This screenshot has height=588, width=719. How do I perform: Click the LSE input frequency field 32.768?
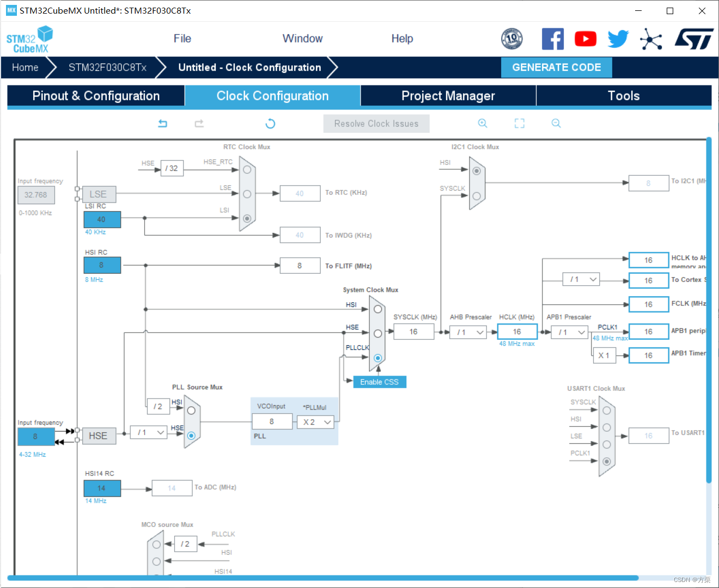pyautogui.click(x=36, y=195)
